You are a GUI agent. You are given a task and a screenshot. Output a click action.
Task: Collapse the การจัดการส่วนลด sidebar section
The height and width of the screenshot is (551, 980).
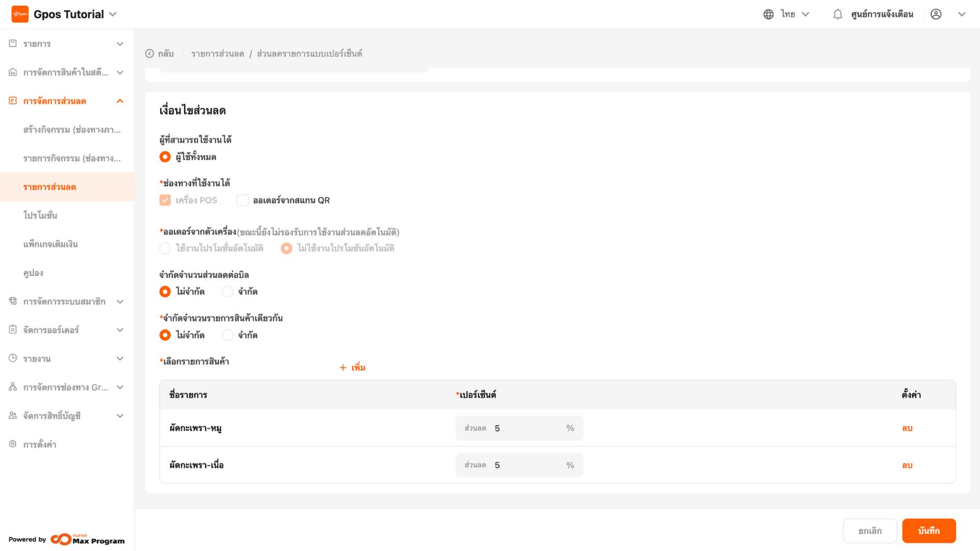120,101
